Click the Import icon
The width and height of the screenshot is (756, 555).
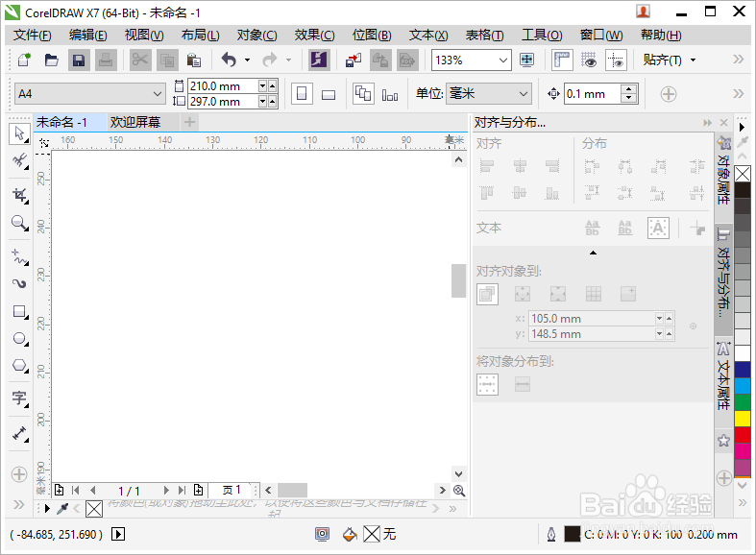[354, 60]
